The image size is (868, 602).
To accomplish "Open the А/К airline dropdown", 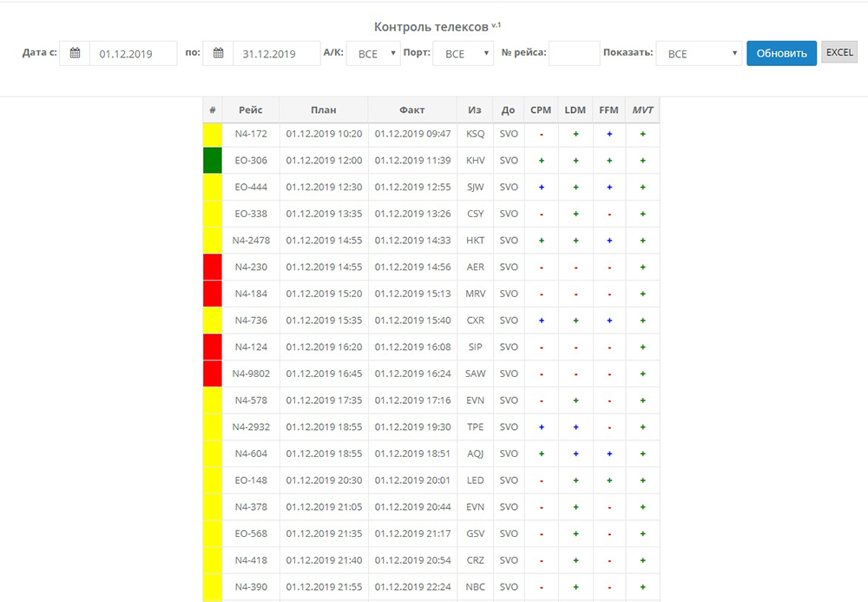I will 373,53.
